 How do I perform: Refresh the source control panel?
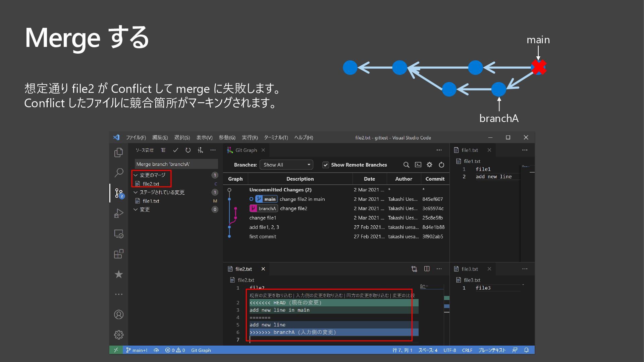pyautogui.click(x=188, y=150)
